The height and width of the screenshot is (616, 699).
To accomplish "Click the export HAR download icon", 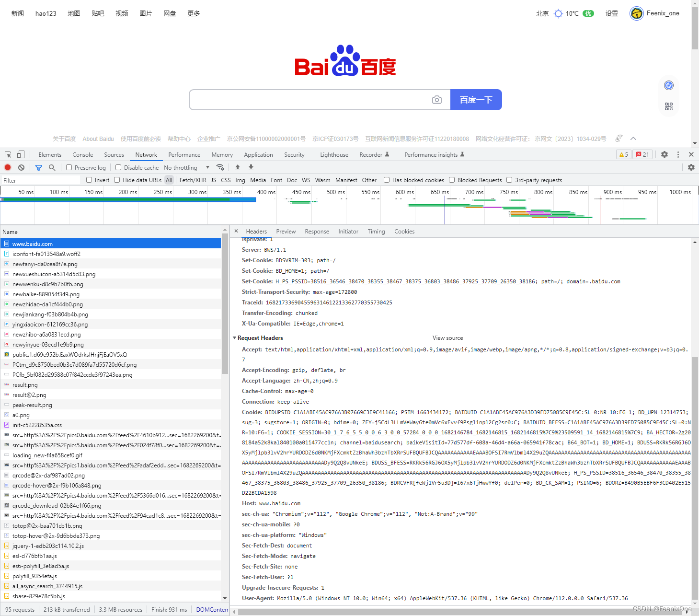I will pos(251,167).
